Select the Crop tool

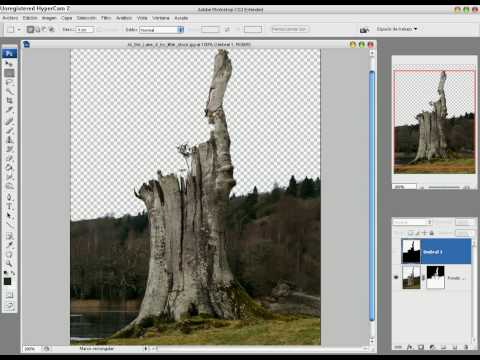tap(9, 100)
